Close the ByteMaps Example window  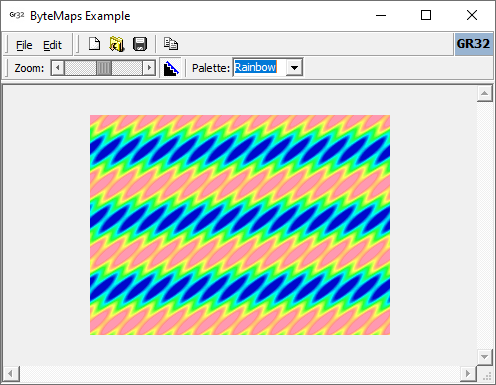pos(472,15)
